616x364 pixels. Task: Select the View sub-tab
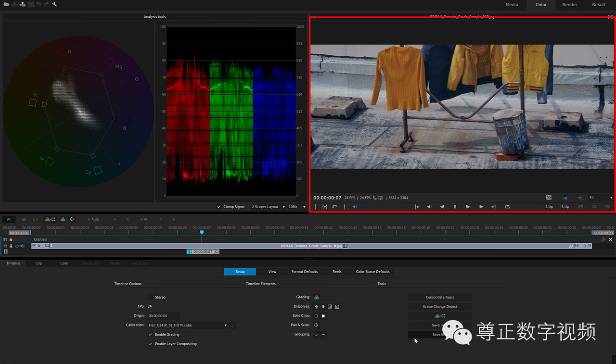[x=272, y=272]
